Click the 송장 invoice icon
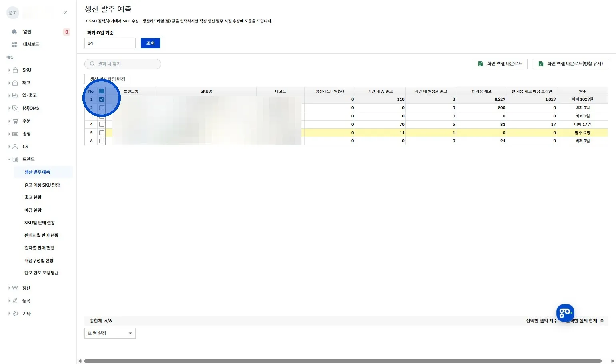The image size is (616, 364). click(15, 134)
